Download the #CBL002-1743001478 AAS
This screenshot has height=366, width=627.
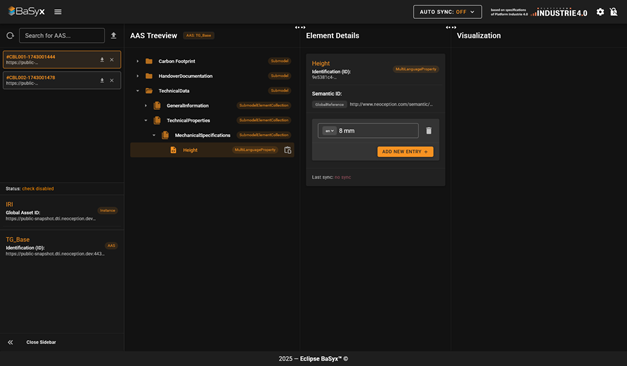click(102, 80)
